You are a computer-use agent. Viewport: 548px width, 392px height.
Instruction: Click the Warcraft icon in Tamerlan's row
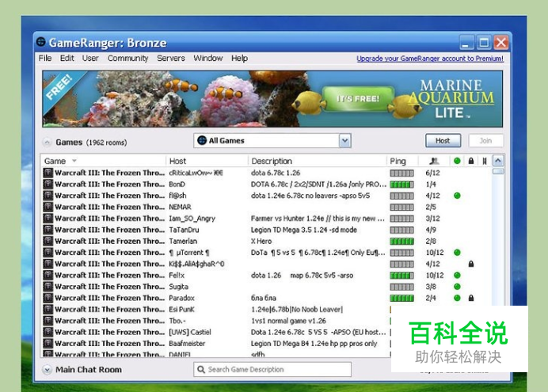point(48,241)
